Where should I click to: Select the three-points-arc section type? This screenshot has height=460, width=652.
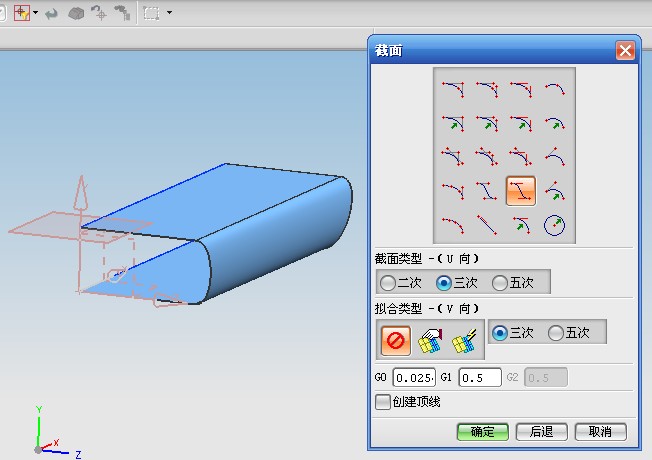(555, 89)
